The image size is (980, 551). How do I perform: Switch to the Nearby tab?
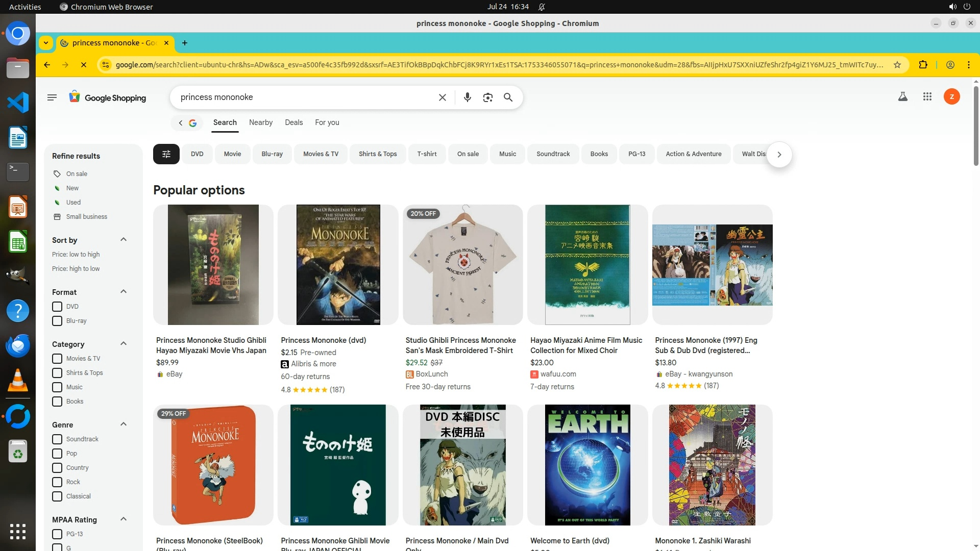tap(260, 122)
